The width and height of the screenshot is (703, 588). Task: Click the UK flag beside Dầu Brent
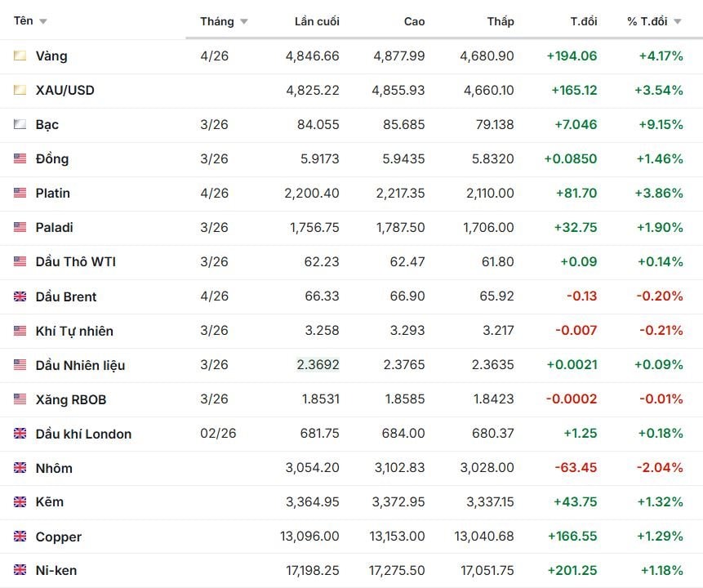(20, 296)
